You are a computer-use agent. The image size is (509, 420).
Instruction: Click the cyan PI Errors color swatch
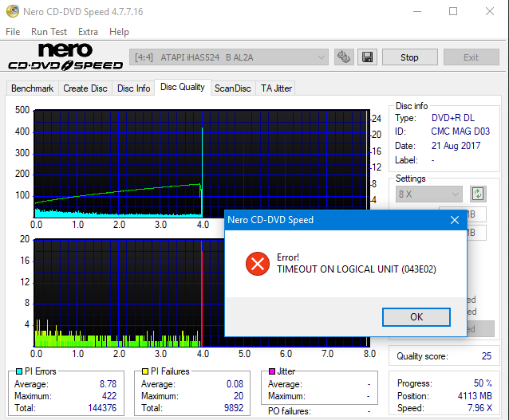[x=19, y=371]
